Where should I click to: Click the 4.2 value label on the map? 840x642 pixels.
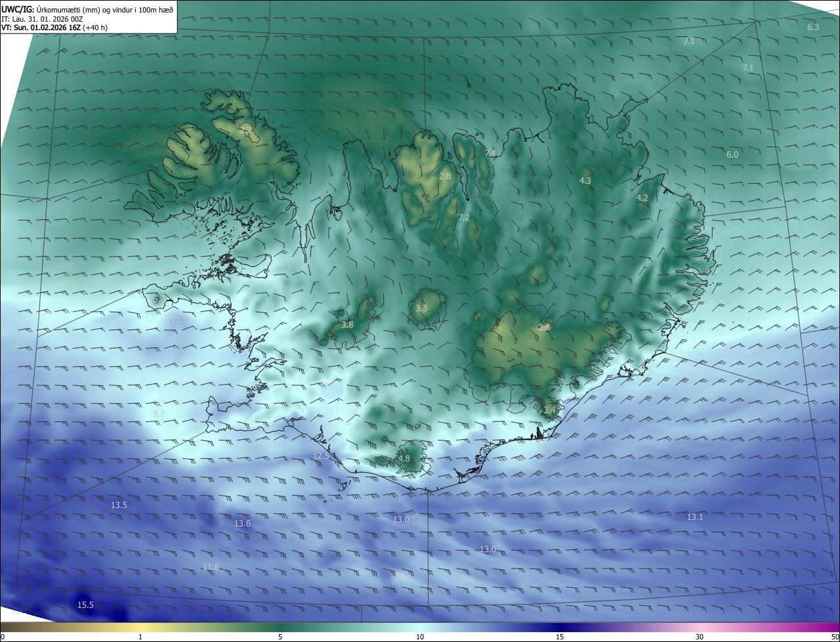tap(642, 198)
